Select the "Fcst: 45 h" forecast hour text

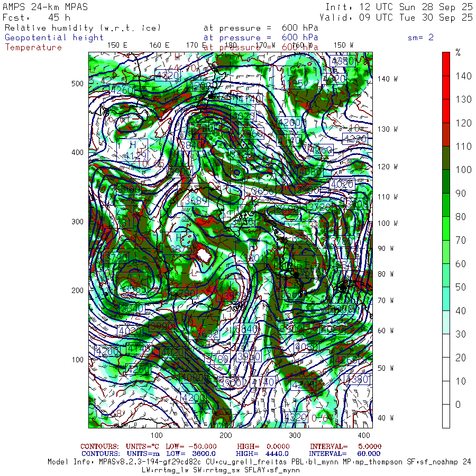36,17
